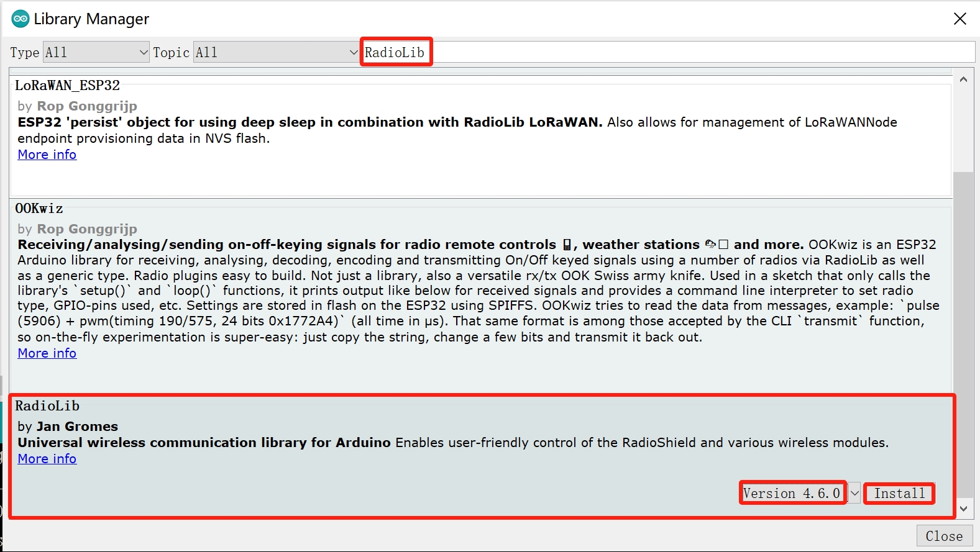This screenshot has height=552, width=980.
Task: Click the Close button at bottom
Action: coord(944,536)
